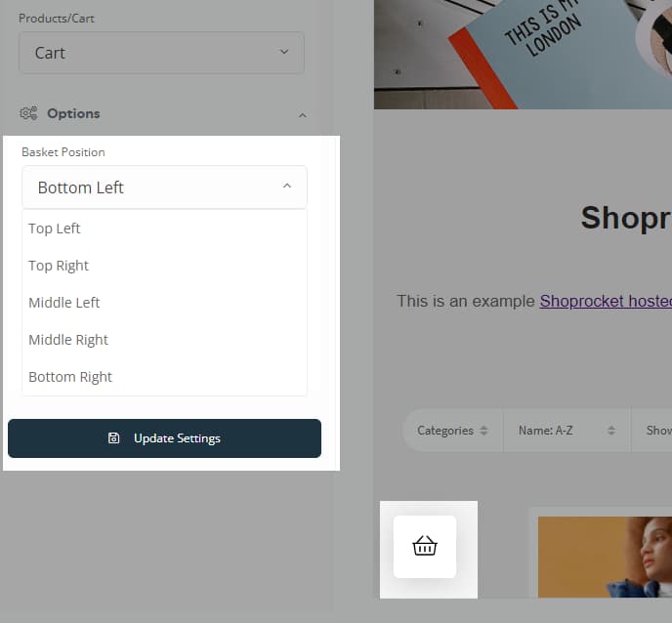Choose Middle Left from the list
Viewport: 672px width, 623px height.
pos(64,303)
